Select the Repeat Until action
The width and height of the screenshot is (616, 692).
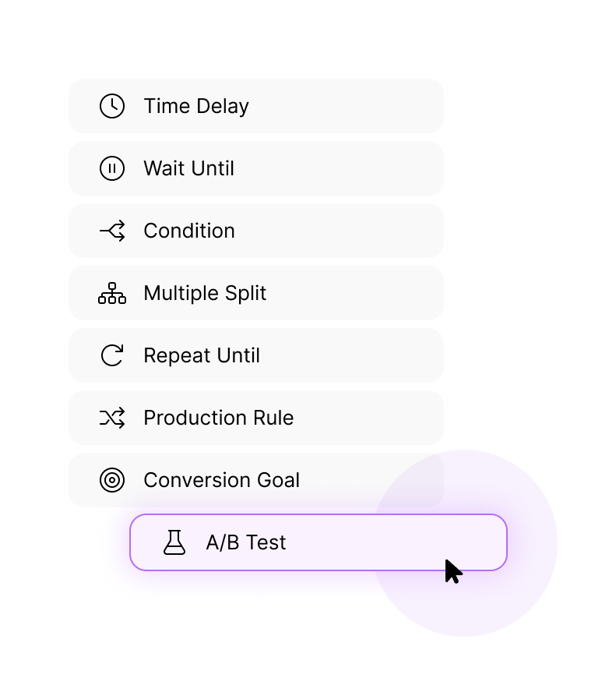[x=255, y=355]
